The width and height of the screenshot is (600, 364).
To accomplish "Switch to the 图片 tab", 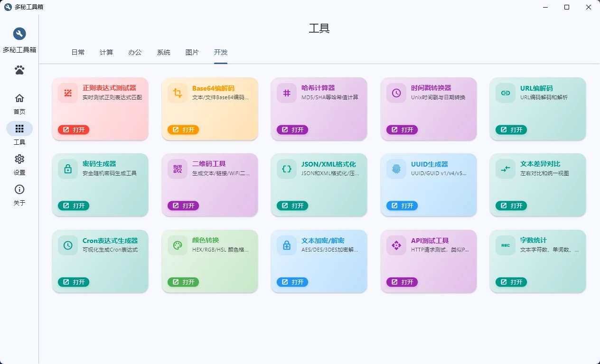I will [192, 53].
